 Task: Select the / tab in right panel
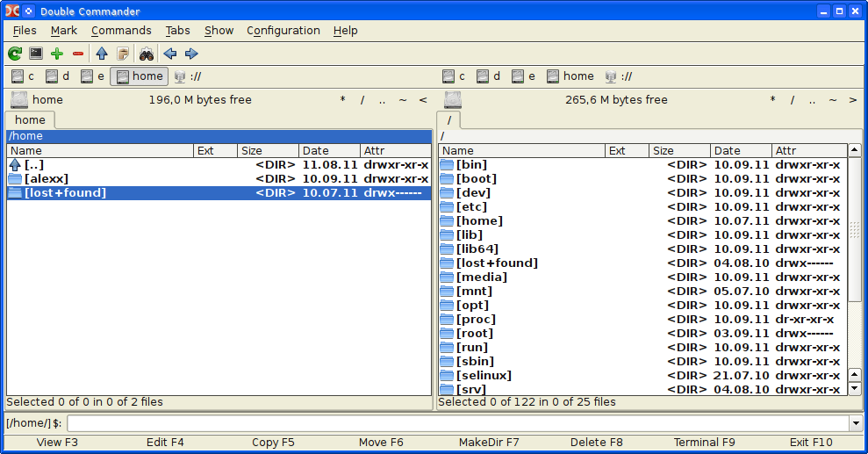point(449,120)
